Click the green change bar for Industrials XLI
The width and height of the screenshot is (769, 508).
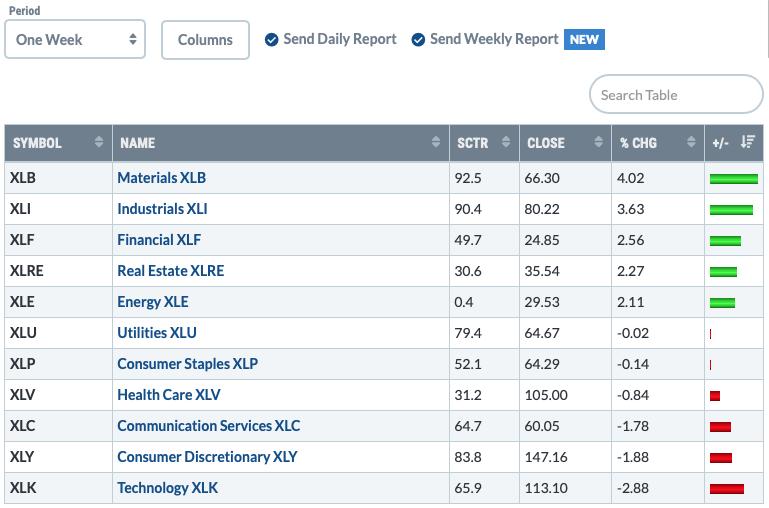[731, 210]
